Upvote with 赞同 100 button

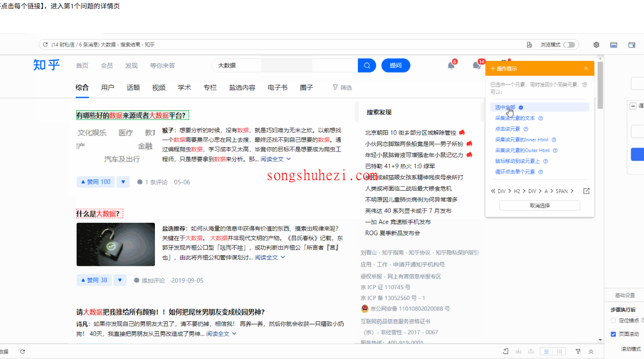pyautogui.click(x=96, y=182)
